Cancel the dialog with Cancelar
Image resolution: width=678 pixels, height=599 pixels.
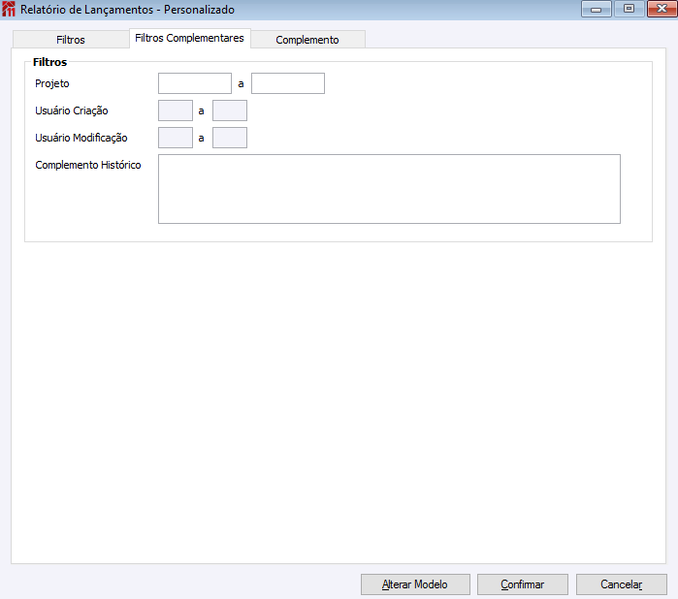(x=621, y=584)
